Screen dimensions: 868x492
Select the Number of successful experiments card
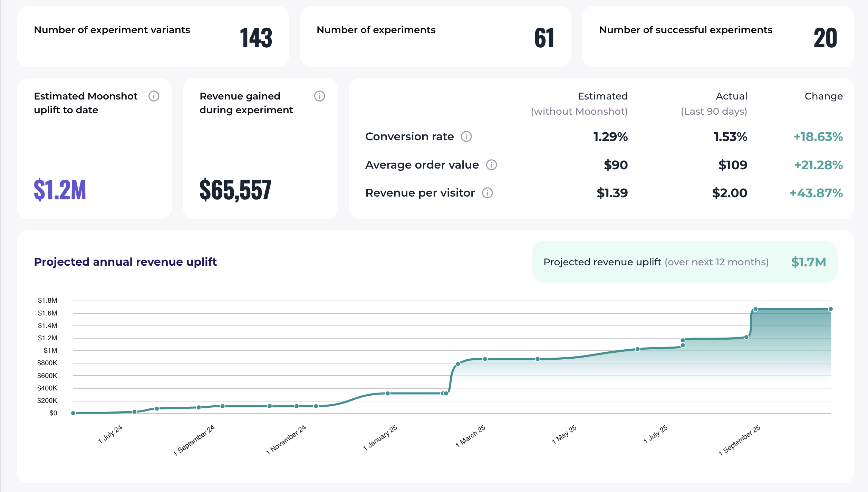718,37
